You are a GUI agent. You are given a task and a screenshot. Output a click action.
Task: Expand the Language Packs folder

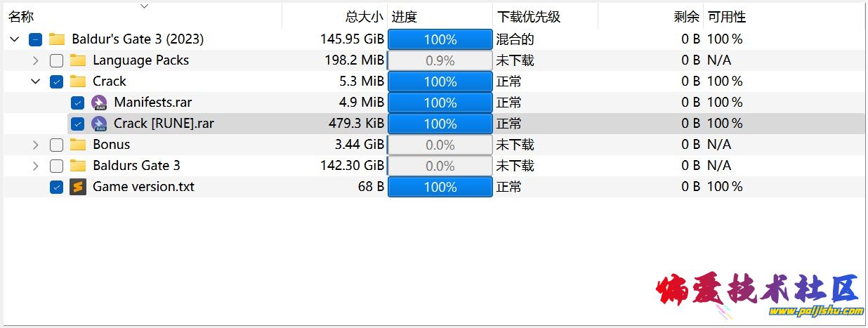[x=36, y=60]
